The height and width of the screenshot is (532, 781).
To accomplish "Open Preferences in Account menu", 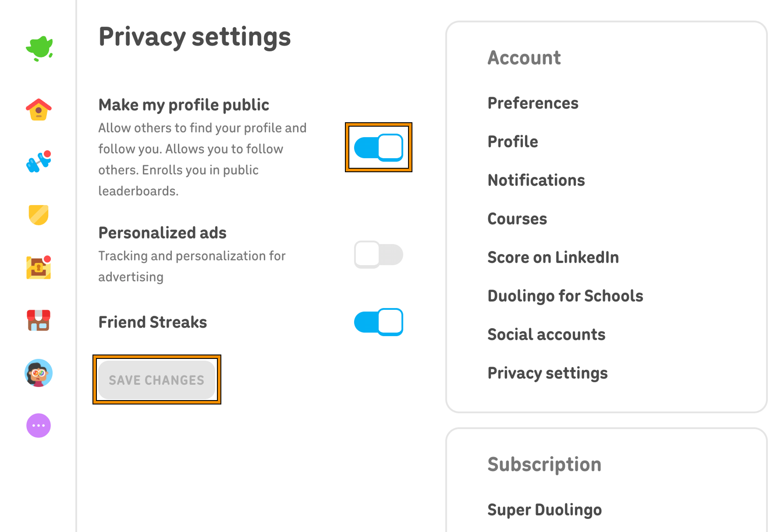I will (533, 103).
